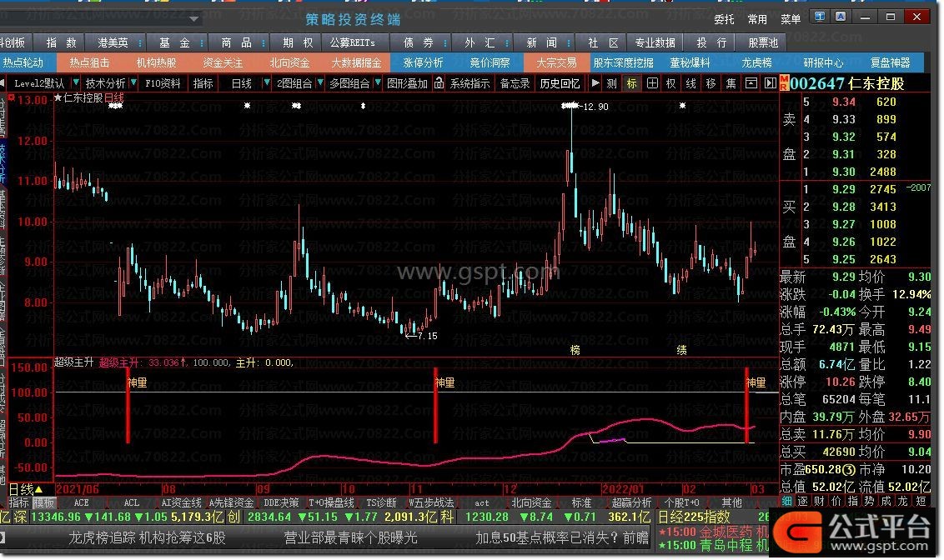Click the play arrow icon in chart toolbar
The width and height of the screenshot is (944, 560).
595,83
